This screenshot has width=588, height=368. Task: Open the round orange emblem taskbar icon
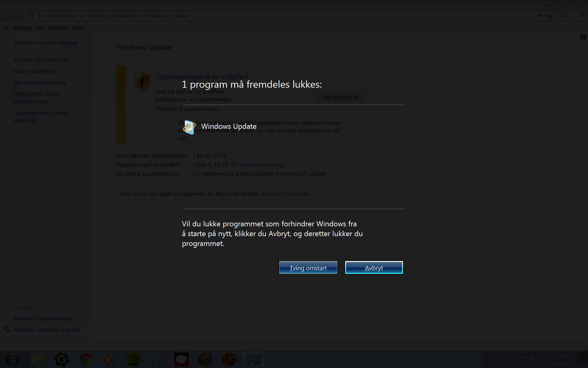click(x=229, y=360)
